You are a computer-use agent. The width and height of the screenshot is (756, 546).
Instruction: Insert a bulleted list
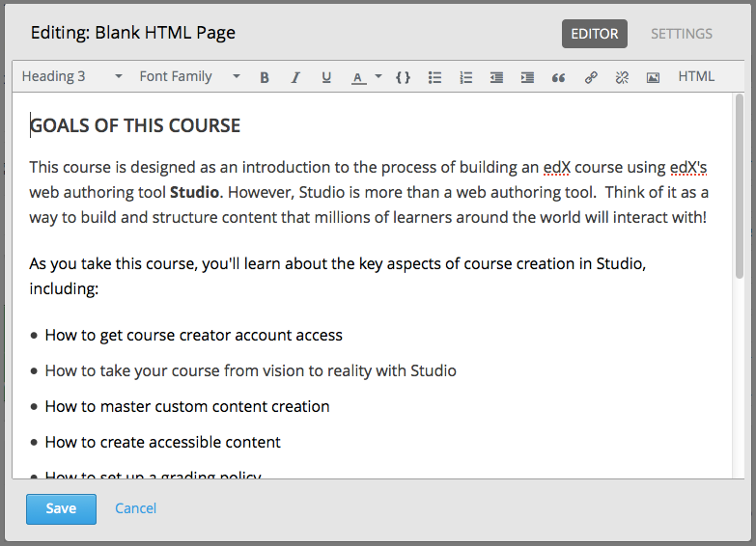434,77
